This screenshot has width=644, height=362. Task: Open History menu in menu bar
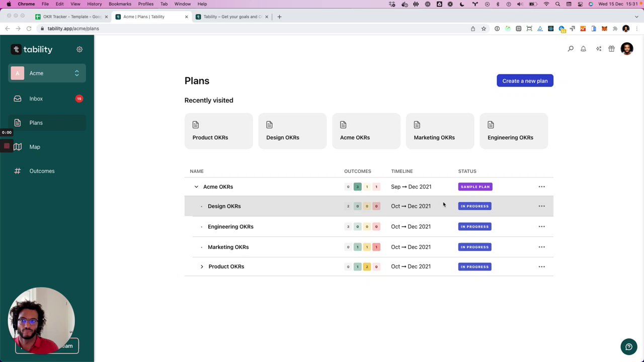click(94, 4)
